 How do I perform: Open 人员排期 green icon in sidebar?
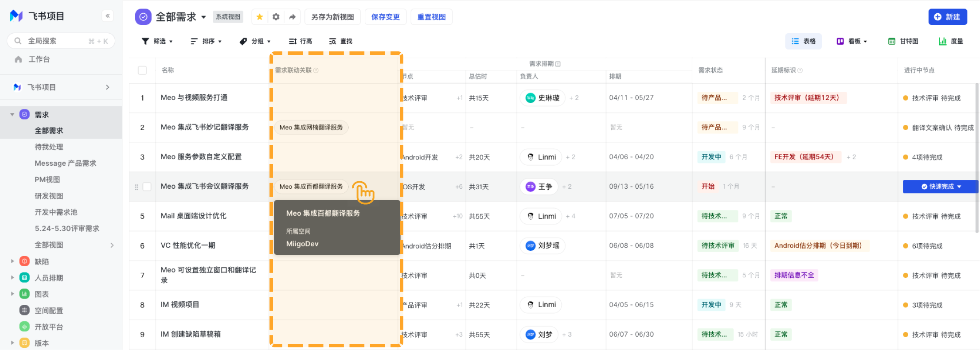click(x=25, y=278)
